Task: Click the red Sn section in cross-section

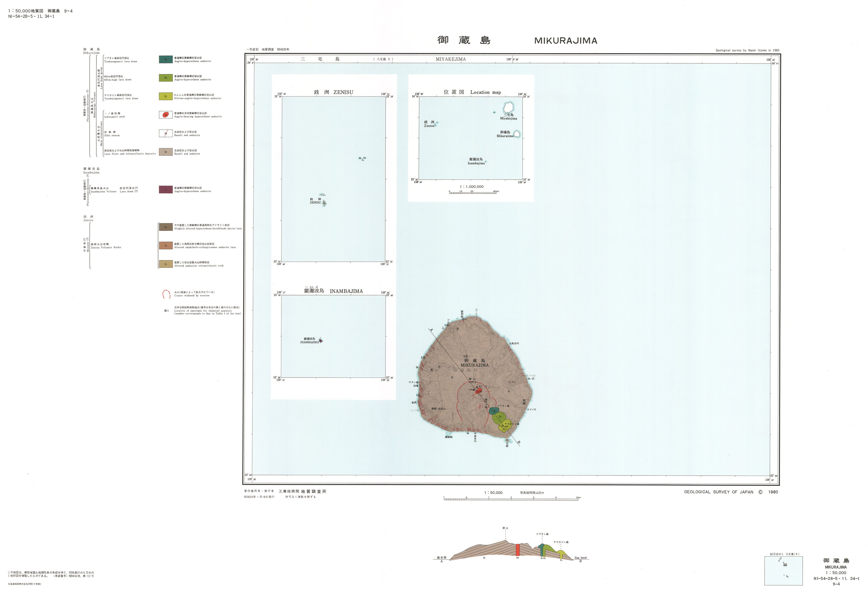Action: coord(517,550)
